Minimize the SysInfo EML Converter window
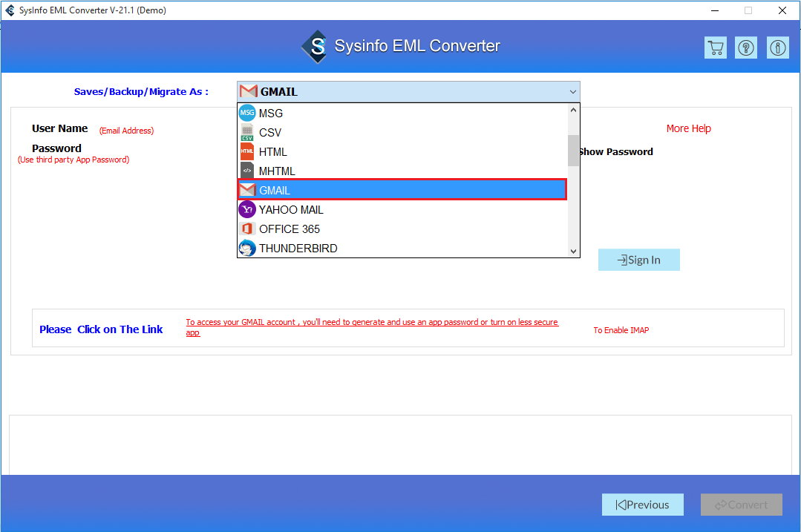The height and width of the screenshot is (532, 801). pyautogui.click(x=715, y=10)
